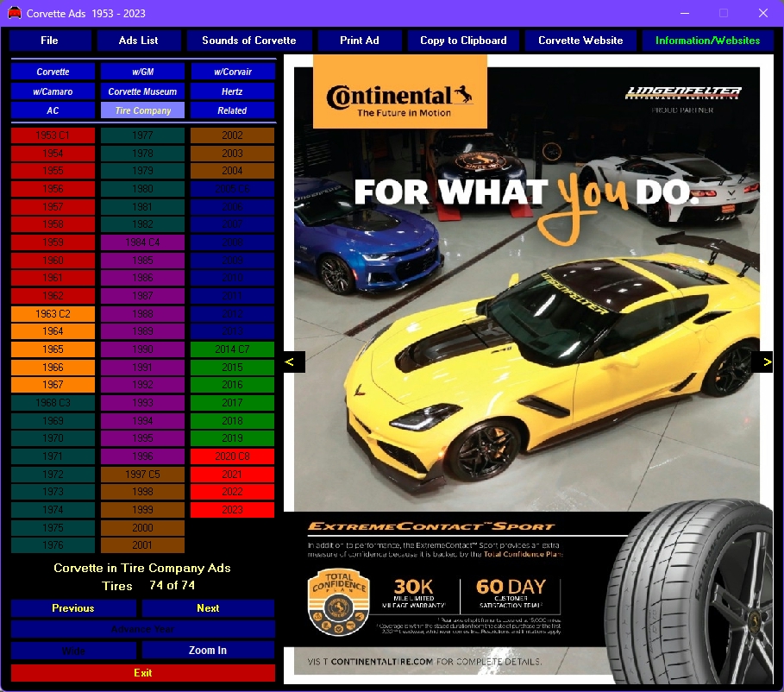Open the File menu
Screen dimensions: 784x692
pos(50,41)
